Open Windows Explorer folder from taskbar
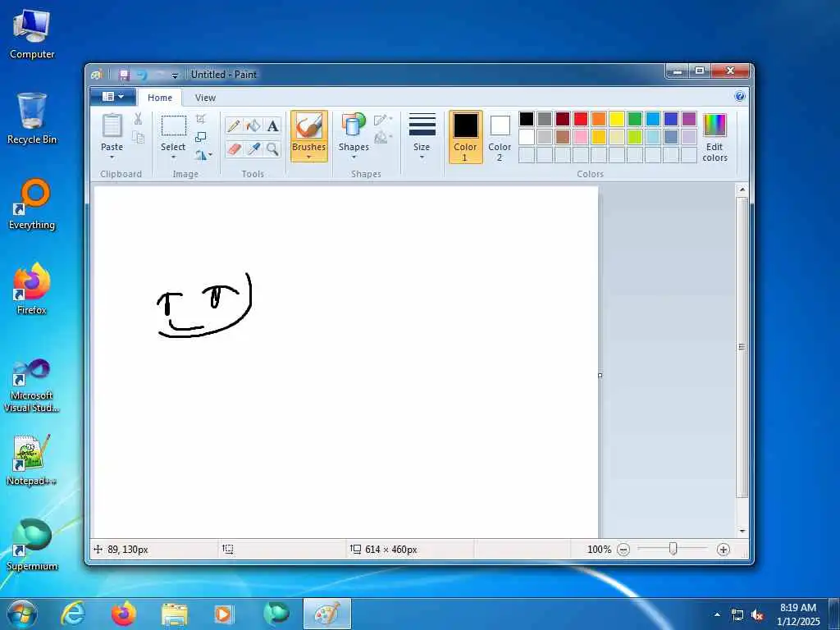 tap(175, 614)
